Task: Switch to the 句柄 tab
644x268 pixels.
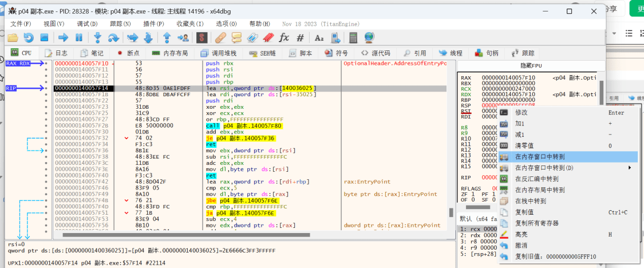Action: pos(487,53)
